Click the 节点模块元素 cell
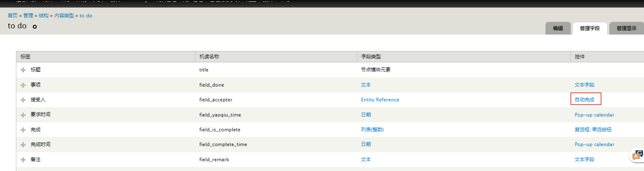 (x=376, y=70)
